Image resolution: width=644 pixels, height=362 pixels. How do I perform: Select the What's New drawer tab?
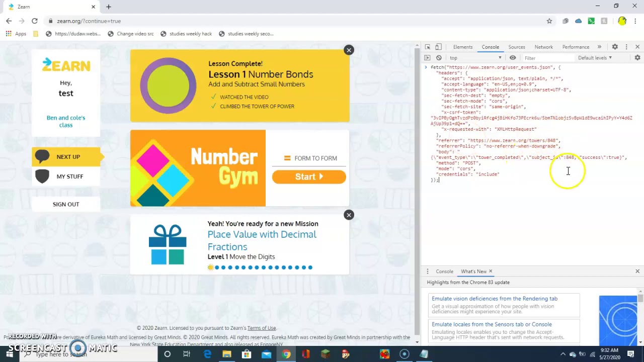click(x=473, y=271)
